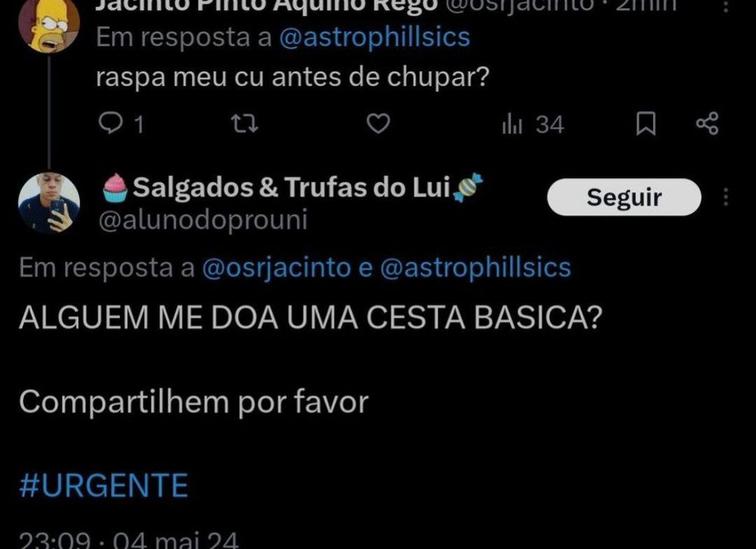Select the tweet text ALGUEM ME DOA UMA CESTA BASICA

311,318
